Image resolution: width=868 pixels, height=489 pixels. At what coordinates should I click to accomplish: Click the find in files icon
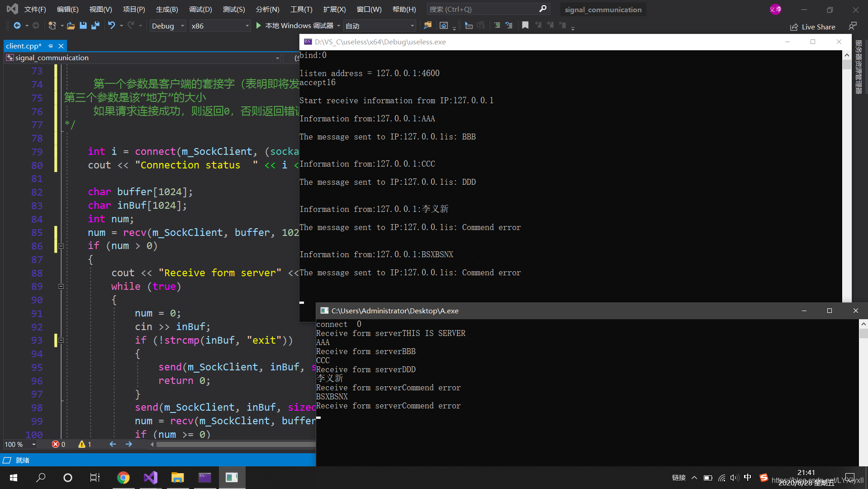pyautogui.click(x=427, y=26)
